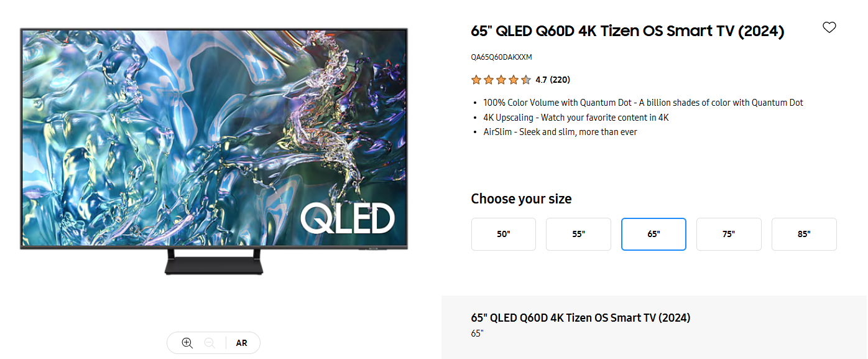Viewport: 868px width, 359px height.
Task: Click the QLED logo on the TV screen
Action: tap(348, 219)
